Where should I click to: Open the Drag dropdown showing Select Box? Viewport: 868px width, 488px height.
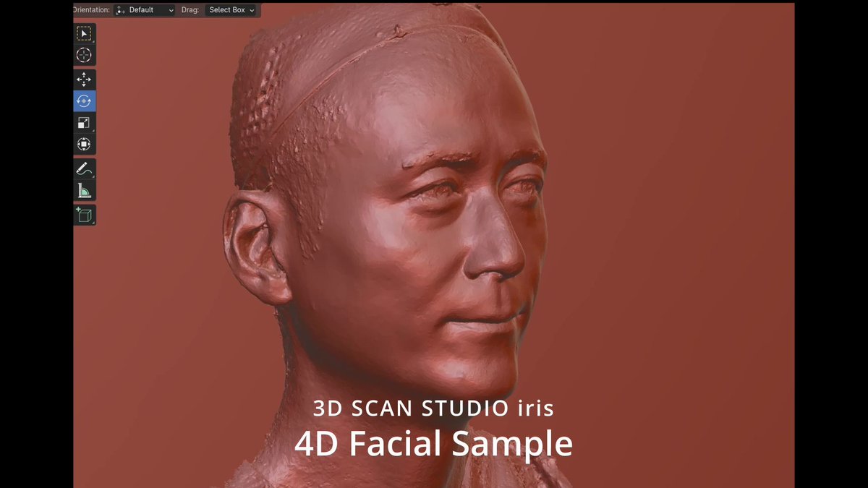click(x=230, y=10)
